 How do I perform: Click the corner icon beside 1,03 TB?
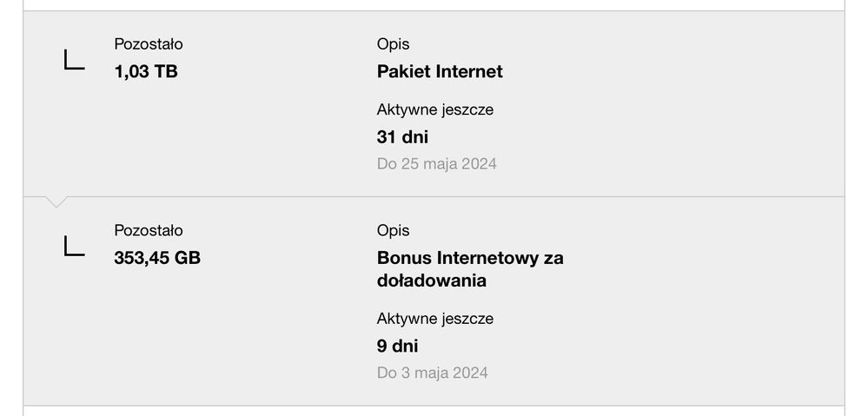tap(75, 60)
